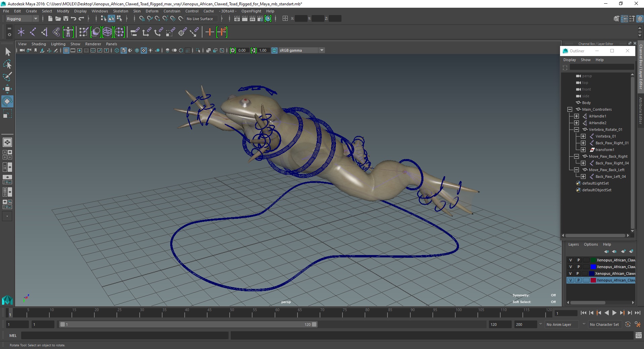This screenshot has width=644, height=349.
Task: Open the Render Settings clapperboard icon
Action: [x=260, y=19]
